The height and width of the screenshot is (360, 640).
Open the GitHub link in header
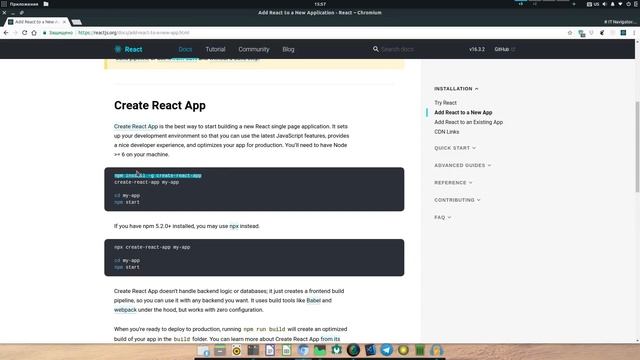(x=504, y=49)
